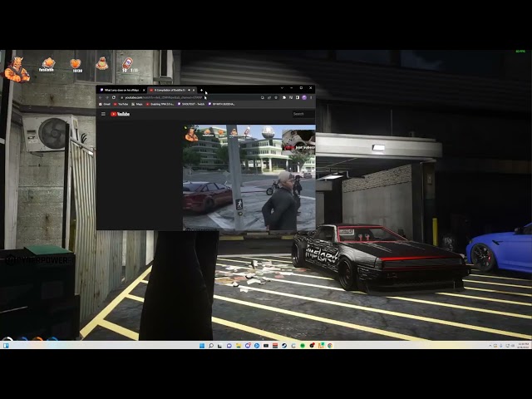Open the tab search chevron dropdown

pos(282,87)
